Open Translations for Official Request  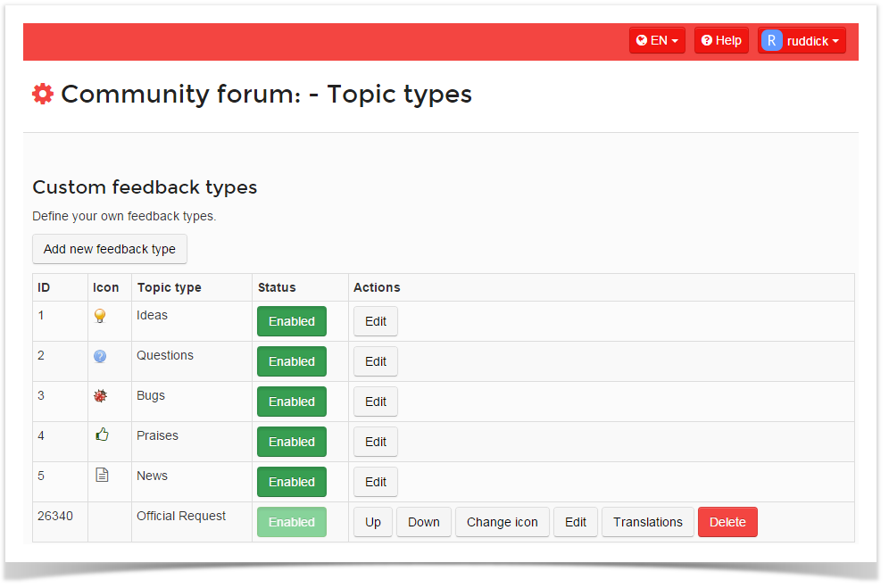click(x=647, y=522)
